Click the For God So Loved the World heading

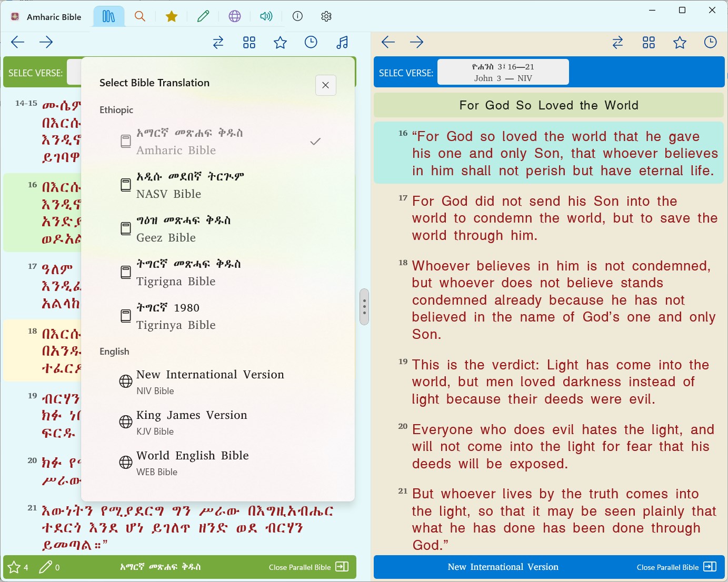549,105
